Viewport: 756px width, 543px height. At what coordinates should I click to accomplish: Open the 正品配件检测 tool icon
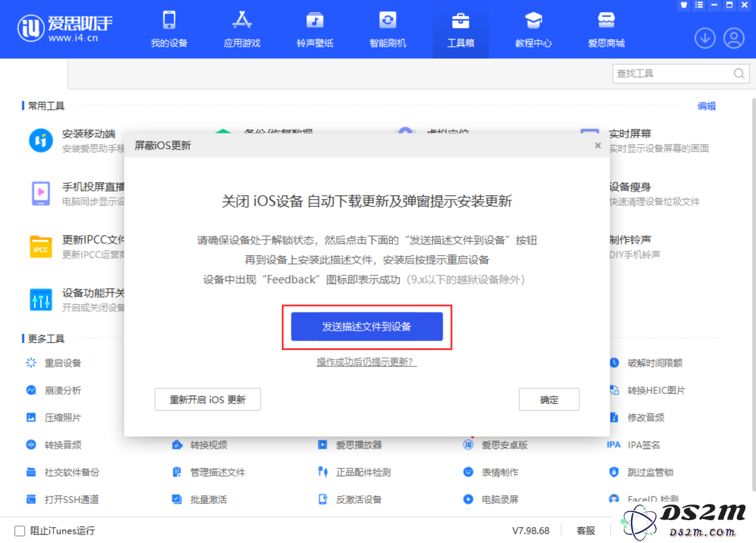point(323,472)
